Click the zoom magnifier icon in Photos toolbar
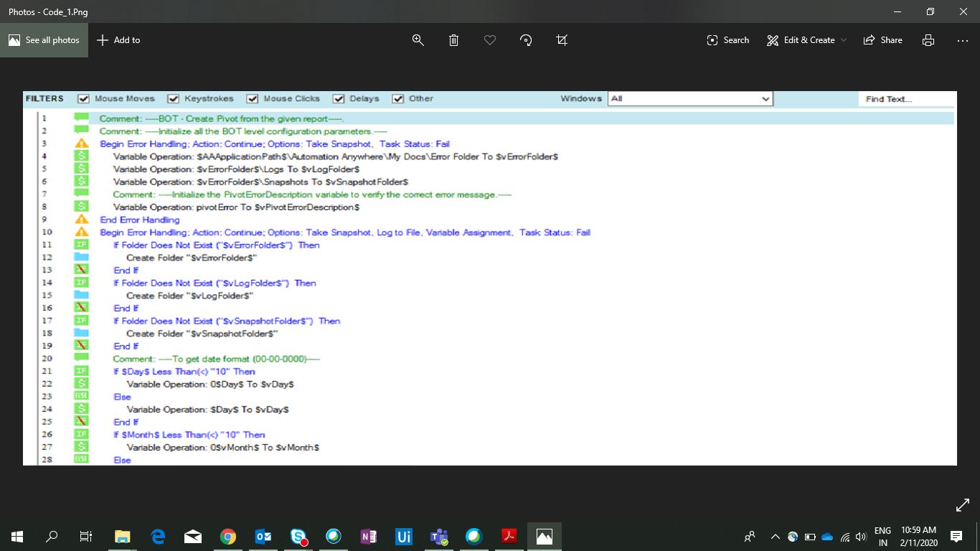Image resolution: width=980 pixels, height=551 pixels. pos(418,40)
